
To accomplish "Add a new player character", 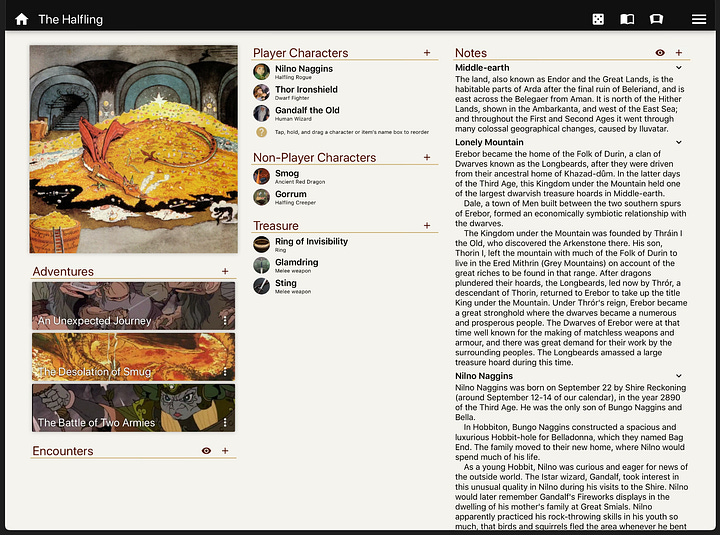I will (427, 53).
